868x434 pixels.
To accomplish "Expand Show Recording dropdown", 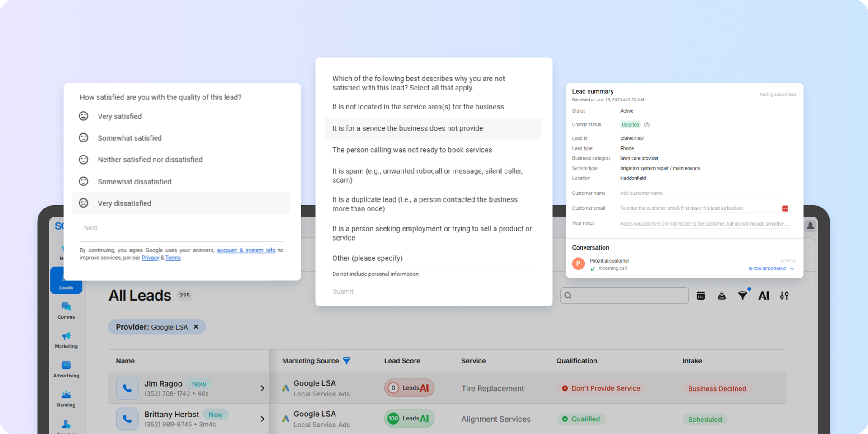I will coord(771,269).
